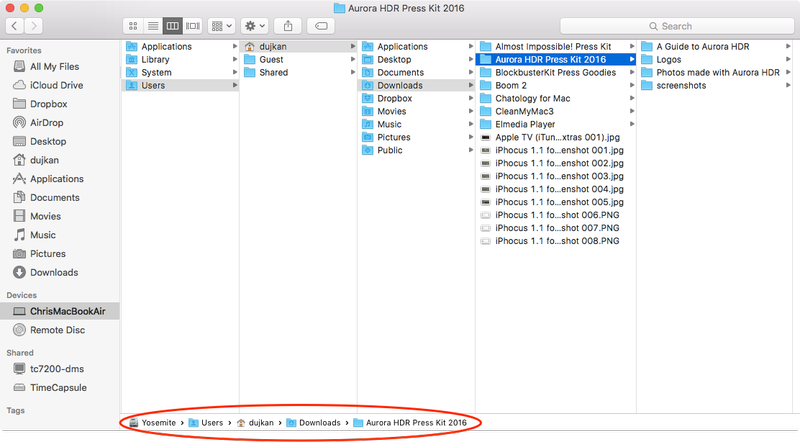This screenshot has width=800, height=442.
Task: Select iPhocus screenshot 006.PNG file
Action: pos(556,215)
